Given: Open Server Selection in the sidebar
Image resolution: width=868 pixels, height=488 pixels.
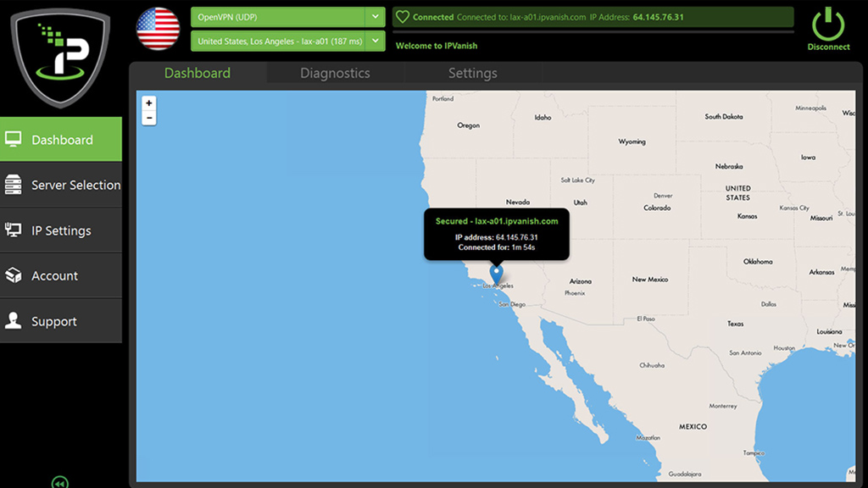Looking at the screenshot, I should (61, 185).
